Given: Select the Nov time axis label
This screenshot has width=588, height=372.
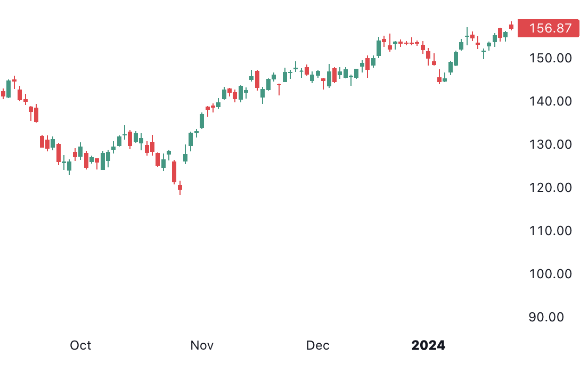Looking at the screenshot, I should [202, 345].
